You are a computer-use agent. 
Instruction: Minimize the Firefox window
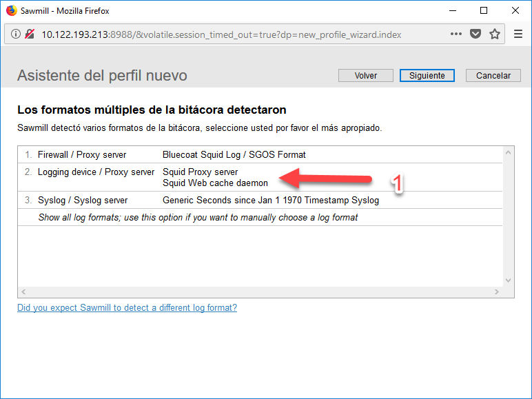[x=453, y=10]
